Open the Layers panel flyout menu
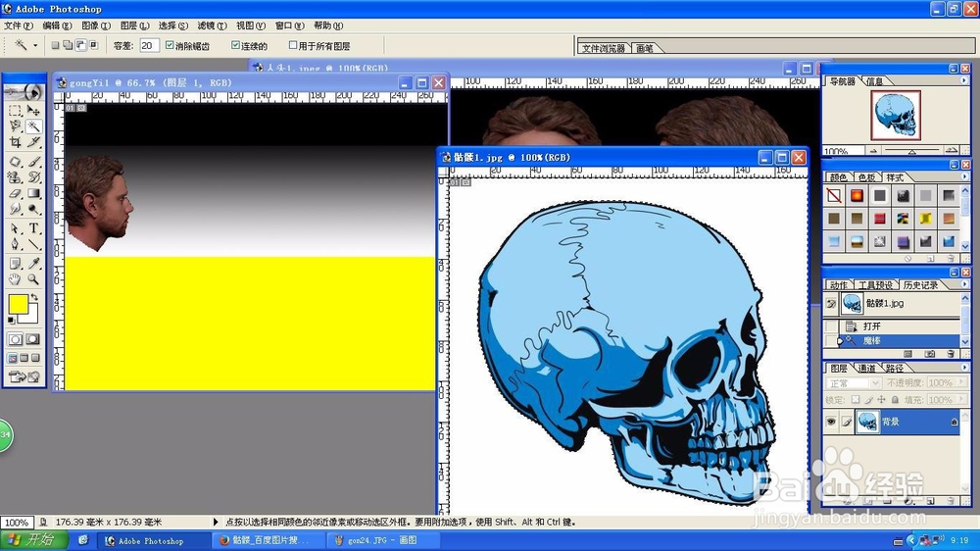980x551 pixels. [x=964, y=368]
